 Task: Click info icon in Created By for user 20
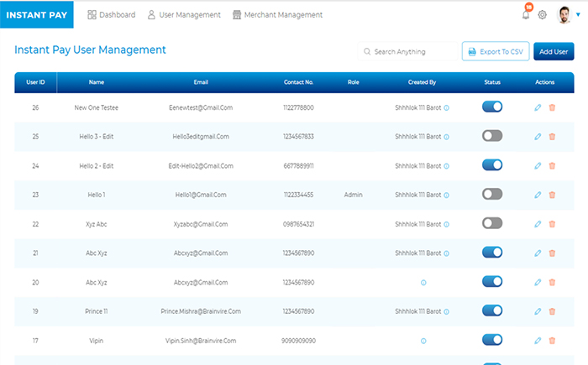point(423,283)
